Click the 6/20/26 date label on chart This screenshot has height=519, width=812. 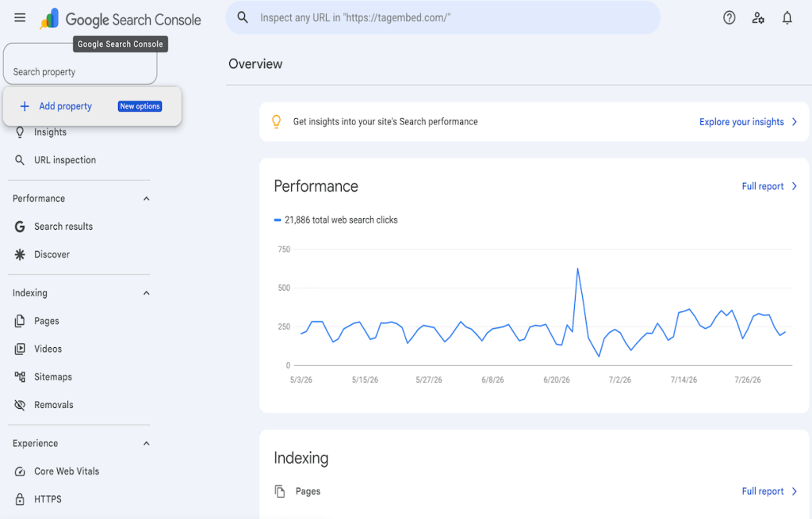(556, 380)
